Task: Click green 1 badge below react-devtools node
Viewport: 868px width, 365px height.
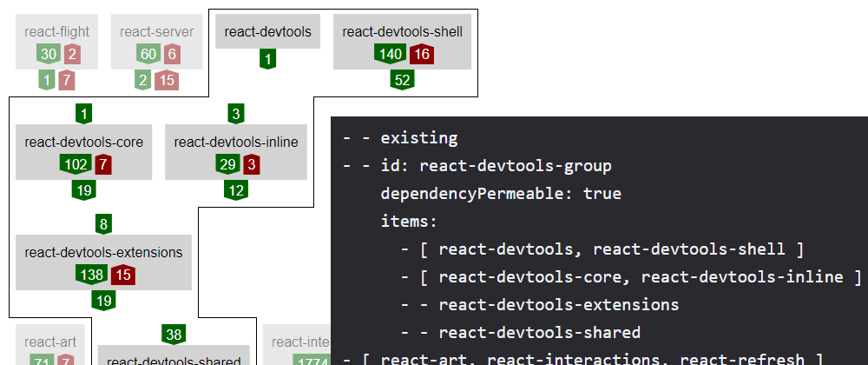Action: (x=268, y=60)
